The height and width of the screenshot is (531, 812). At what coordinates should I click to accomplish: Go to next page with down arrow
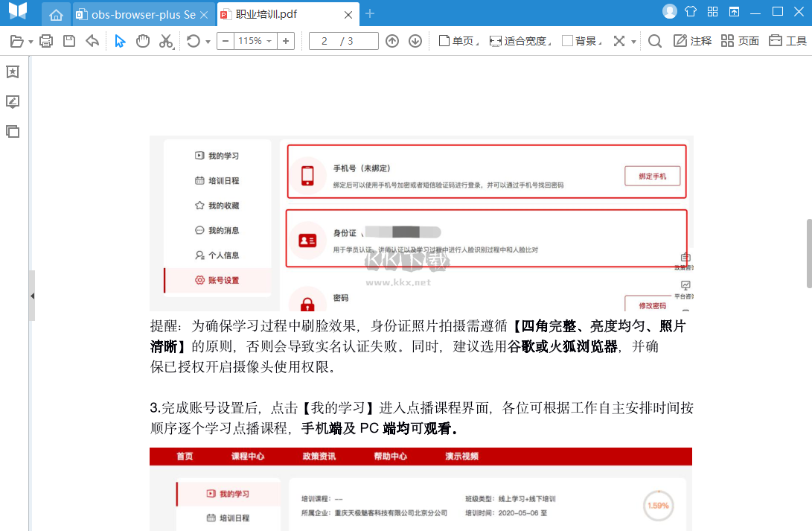tap(413, 41)
